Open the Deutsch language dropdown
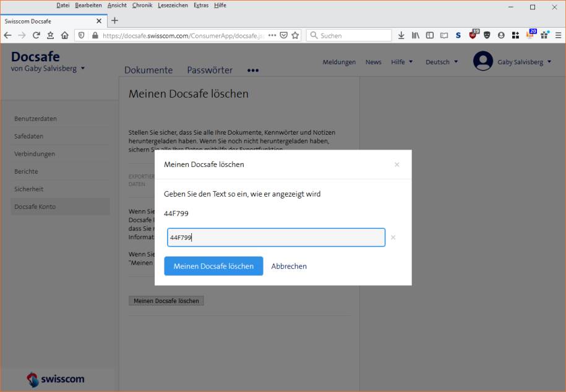 tap(442, 62)
